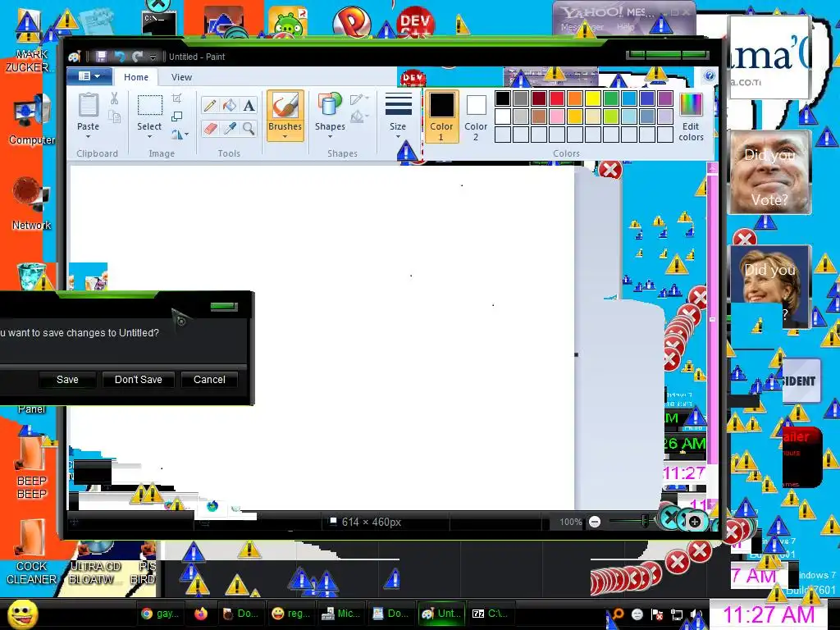
Task: Pick the yellow color swatch
Action: 592,98
